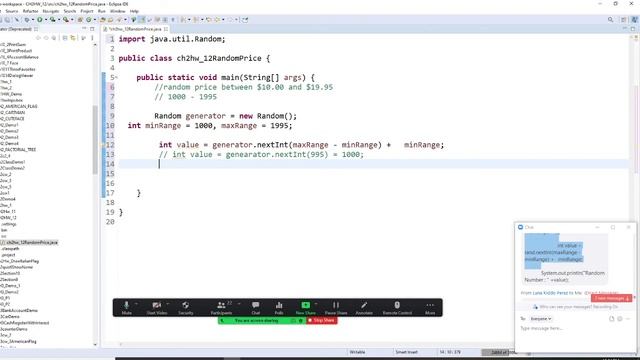Open the Refactor menu
The width and height of the screenshot is (640, 360).
[x=30, y=11]
